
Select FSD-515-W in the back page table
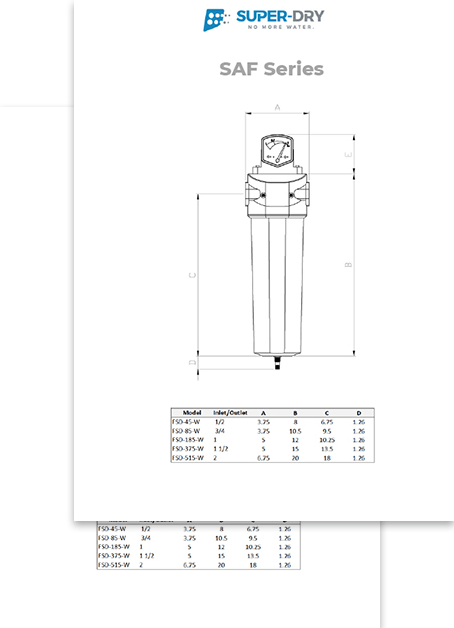(x=114, y=565)
